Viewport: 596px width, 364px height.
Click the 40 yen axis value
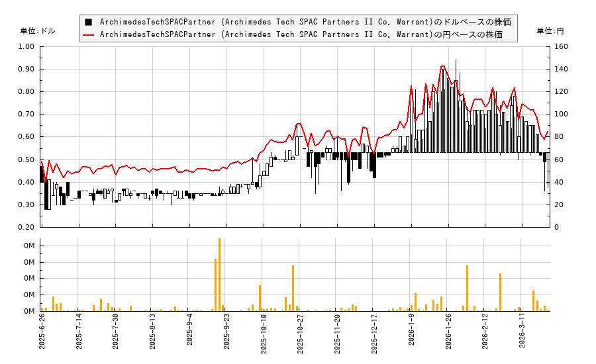[x=560, y=182]
